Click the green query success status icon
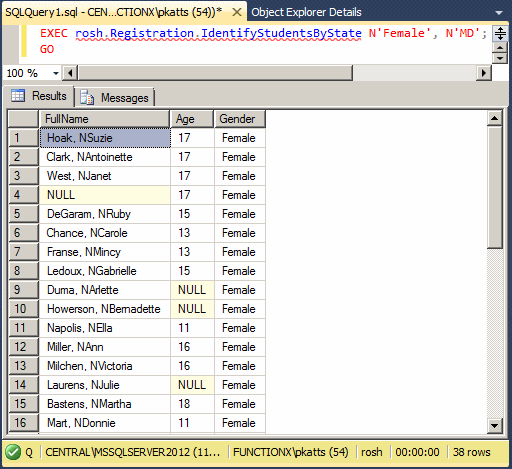Screen dimensions: 512x469 point(13,452)
